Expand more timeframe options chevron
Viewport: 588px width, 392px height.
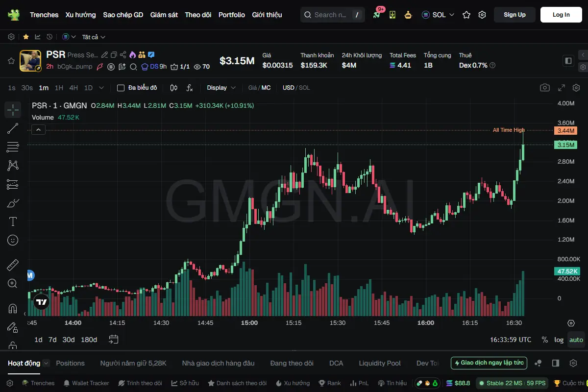point(101,88)
